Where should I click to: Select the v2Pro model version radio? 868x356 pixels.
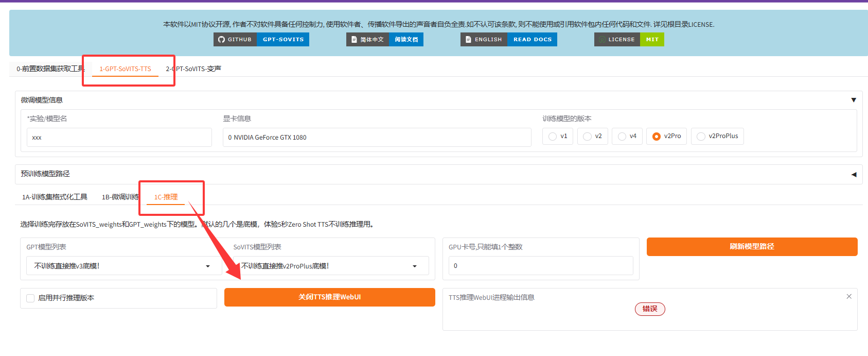(657, 137)
